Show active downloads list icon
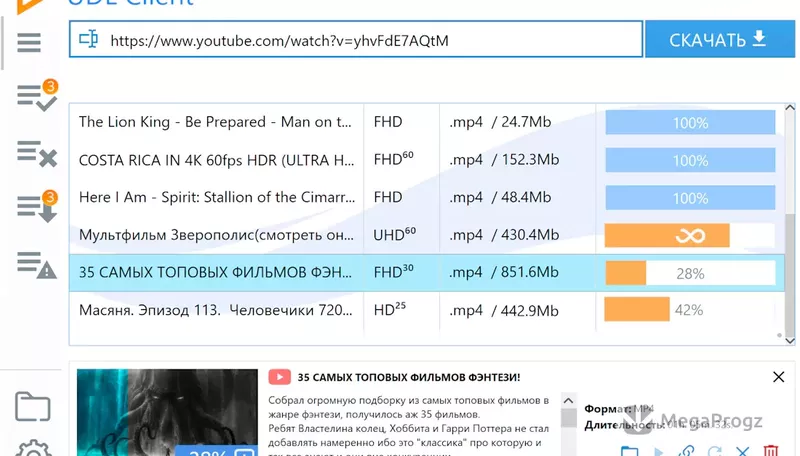800x456 pixels. pyautogui.click(x=37, y=207)
